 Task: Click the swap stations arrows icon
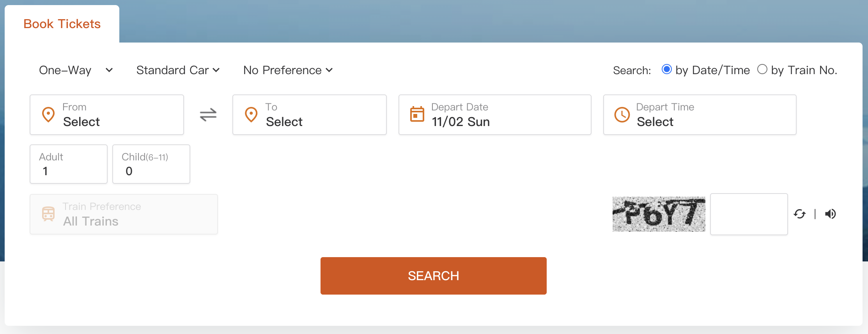(x=208, y=115)
